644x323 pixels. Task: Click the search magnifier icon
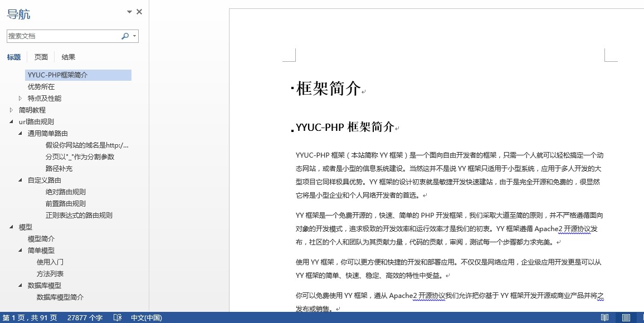pyautogui.click(x=125, y=36)
